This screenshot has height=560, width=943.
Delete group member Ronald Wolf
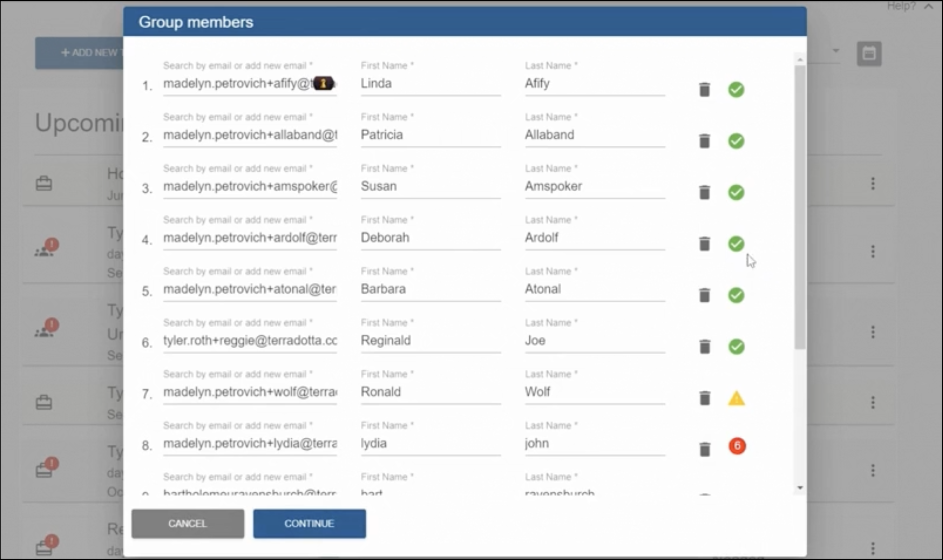pos(704,398)
